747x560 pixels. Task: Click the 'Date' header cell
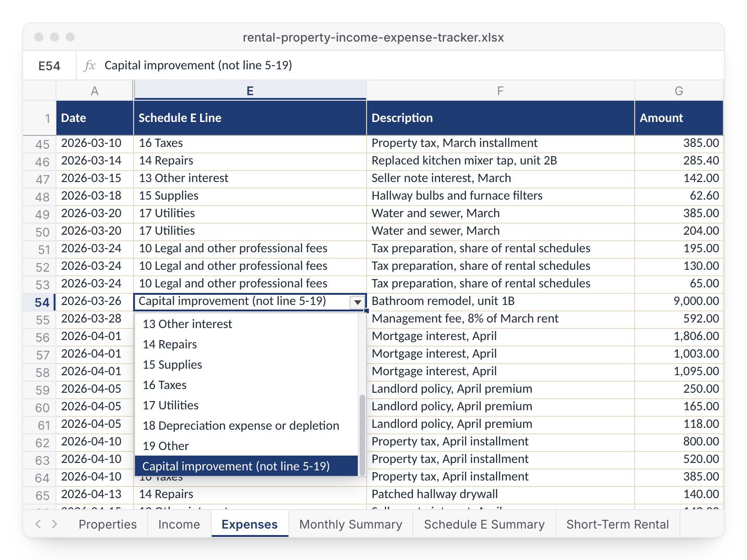(x=95, y=118)
